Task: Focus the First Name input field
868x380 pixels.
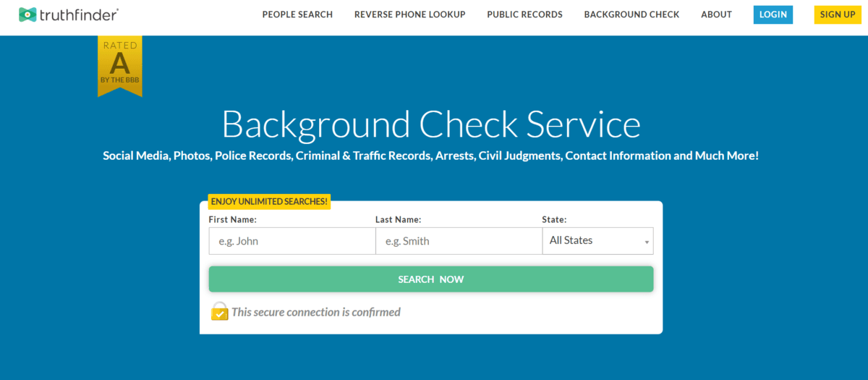Action: 292,241
